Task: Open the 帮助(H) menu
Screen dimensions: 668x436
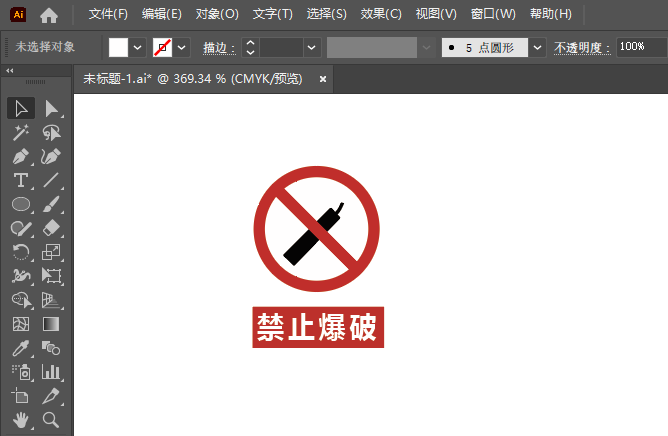Action: (x=551, y=14)
